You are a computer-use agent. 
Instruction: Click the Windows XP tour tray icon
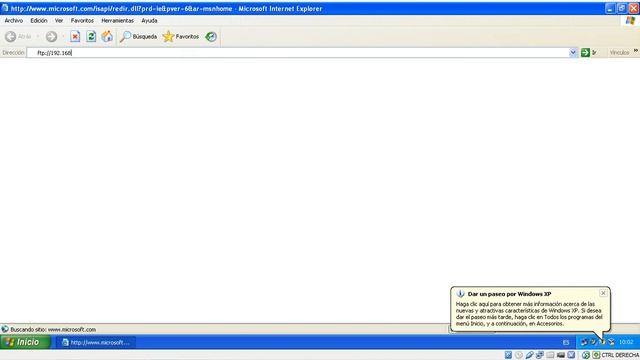click(x=602, y=342)
